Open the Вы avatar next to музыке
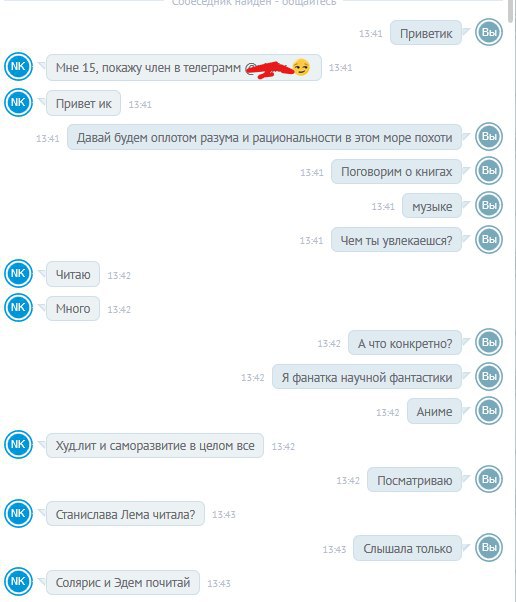Viewport: 516px width, 602px height. tap(489, 205)
